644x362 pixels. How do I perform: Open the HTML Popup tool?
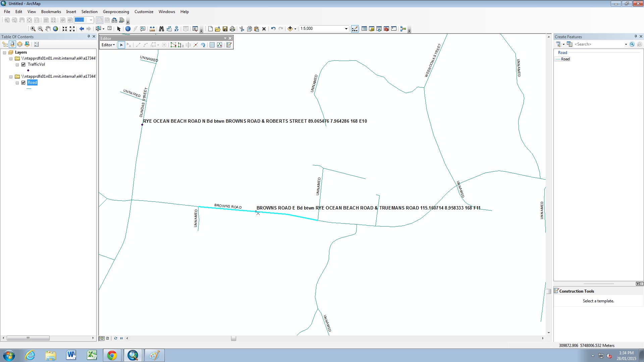pyautogui.click(x=143, y=29)
